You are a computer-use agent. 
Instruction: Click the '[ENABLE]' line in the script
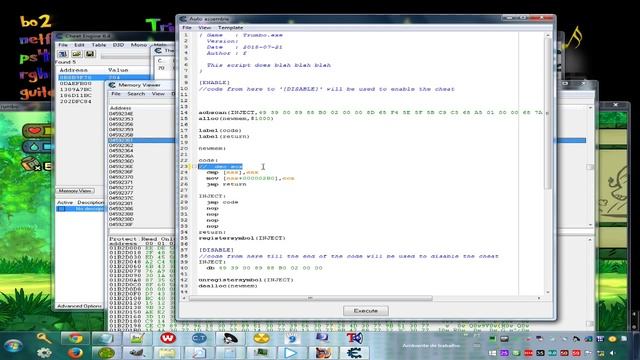click(214, 83)
